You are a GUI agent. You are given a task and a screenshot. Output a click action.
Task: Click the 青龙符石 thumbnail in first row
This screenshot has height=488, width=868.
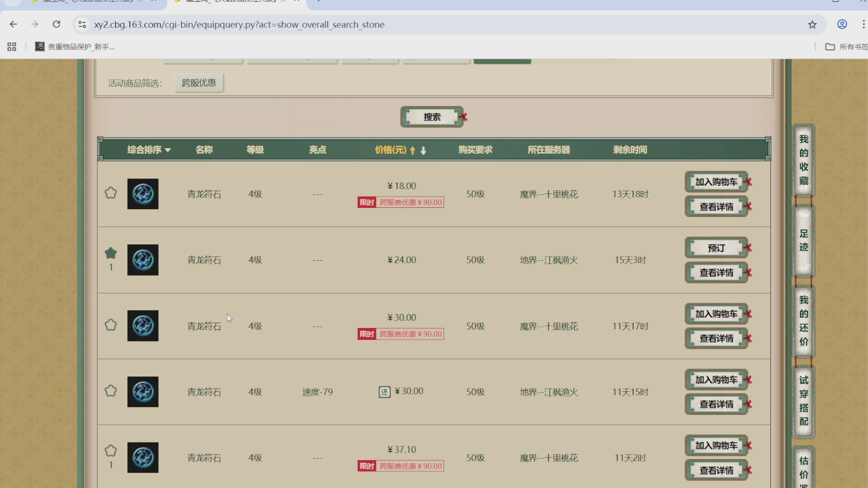click(x=143, y=194)
